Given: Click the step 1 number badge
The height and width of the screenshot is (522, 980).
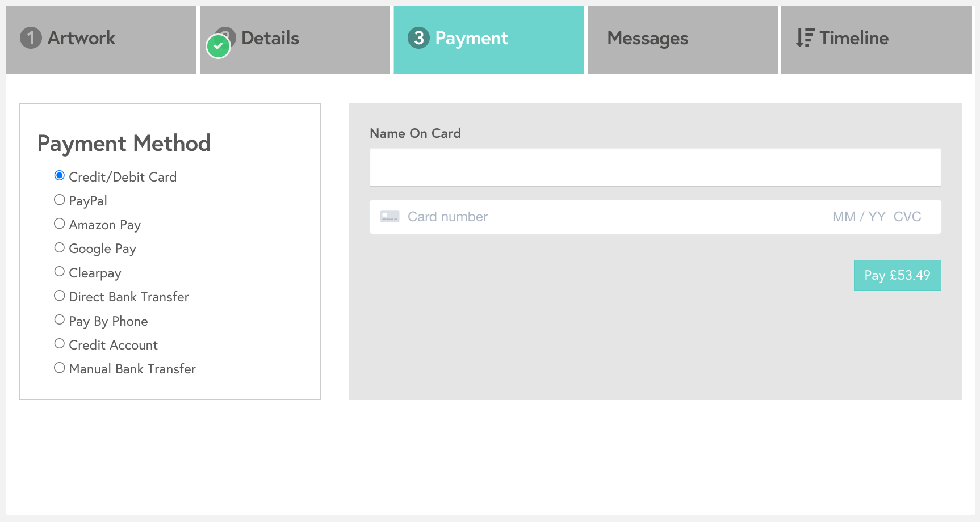Looking at the screenshot, I should (31, 38).
